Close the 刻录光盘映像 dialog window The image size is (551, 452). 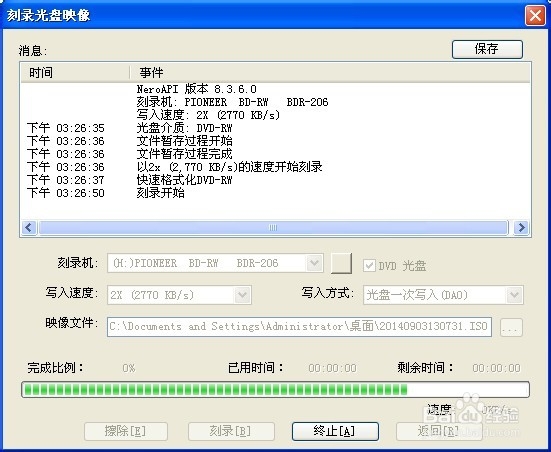tap(535, 15)
